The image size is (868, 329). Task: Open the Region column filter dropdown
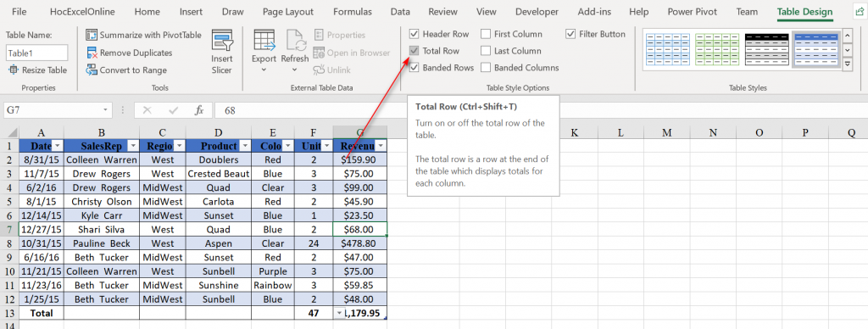[180, 145]
